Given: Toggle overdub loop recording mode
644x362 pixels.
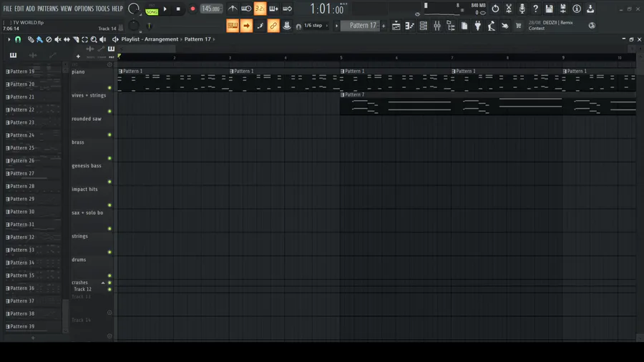Looking at the screenshot, I should pos(273,9).
